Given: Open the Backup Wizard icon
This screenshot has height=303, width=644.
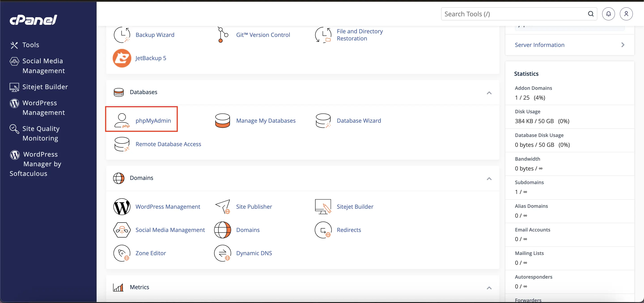Looking at the screenshot, I should pos(122,35).
